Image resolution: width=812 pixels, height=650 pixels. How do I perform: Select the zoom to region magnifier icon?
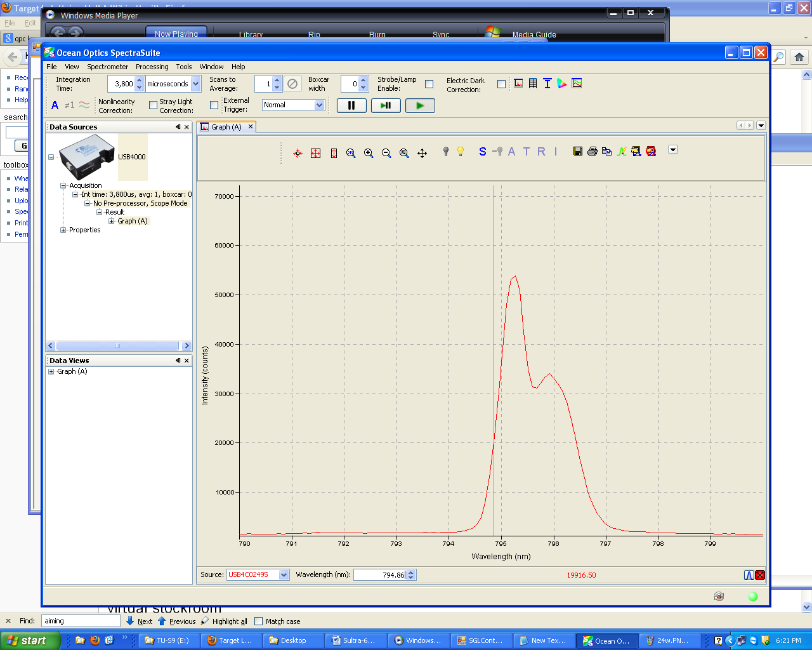tap(404, 153)
